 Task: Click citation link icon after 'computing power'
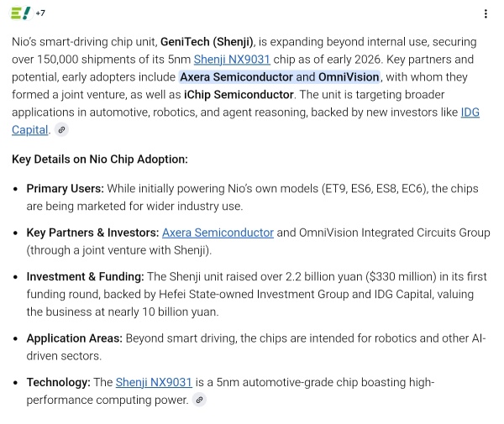pos(199,400)
